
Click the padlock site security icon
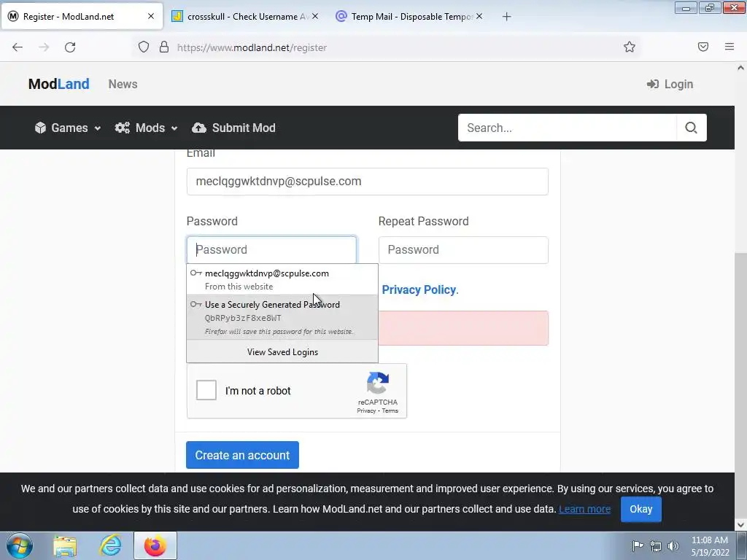pyautogui.click(x=164, y=47)
